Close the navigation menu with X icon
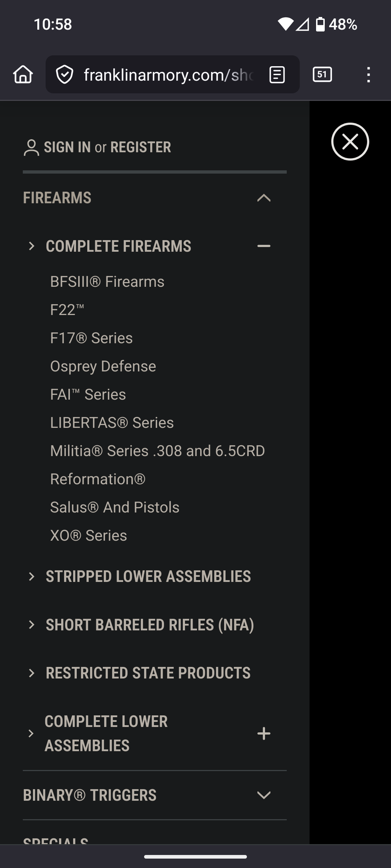The image size is (391, 868). tap(350, 141)
